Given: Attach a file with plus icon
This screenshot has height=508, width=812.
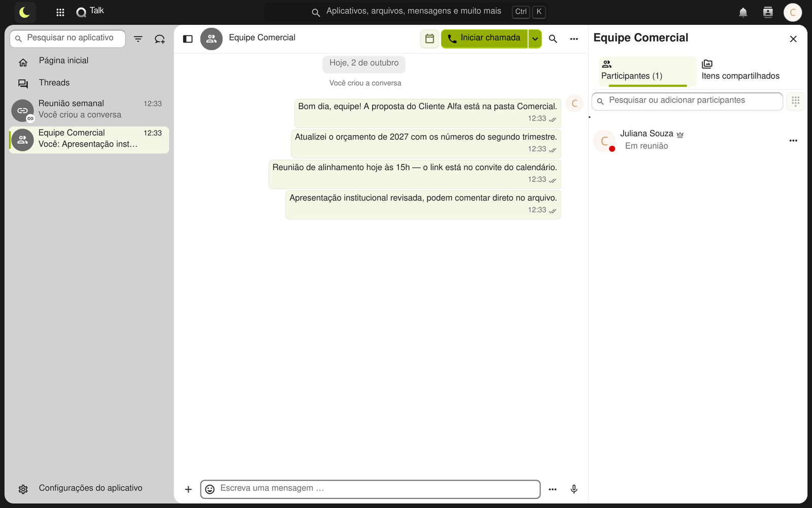Looking at the screenshot, I should pyautogui.click(x=188, y=489).
